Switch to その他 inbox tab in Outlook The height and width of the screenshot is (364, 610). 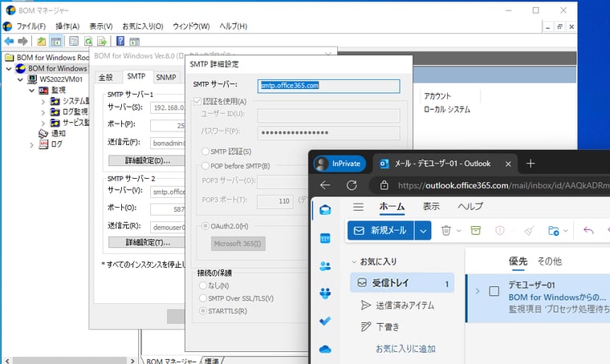point(549,261)
